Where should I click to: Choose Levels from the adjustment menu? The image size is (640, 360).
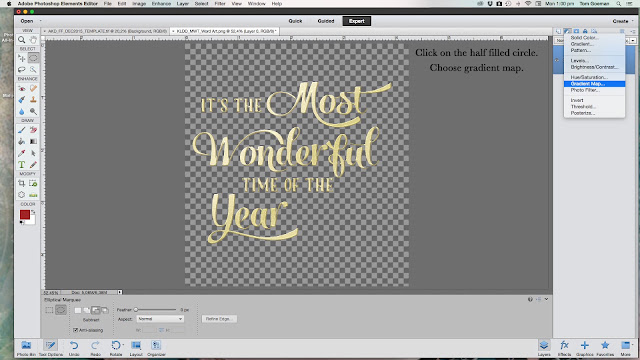pos(594,60)
